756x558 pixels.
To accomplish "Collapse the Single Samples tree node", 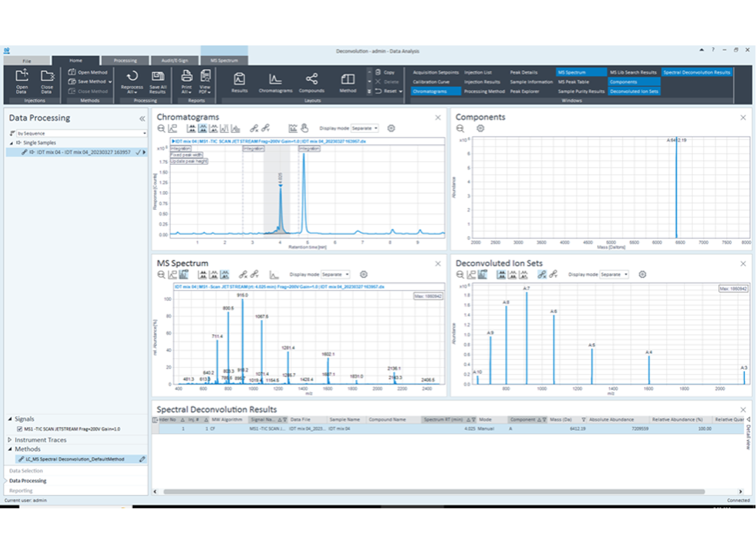I will (x=12, y=143).
